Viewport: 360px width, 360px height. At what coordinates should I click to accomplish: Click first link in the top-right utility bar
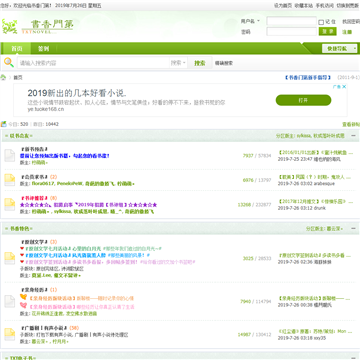point(283,6)
